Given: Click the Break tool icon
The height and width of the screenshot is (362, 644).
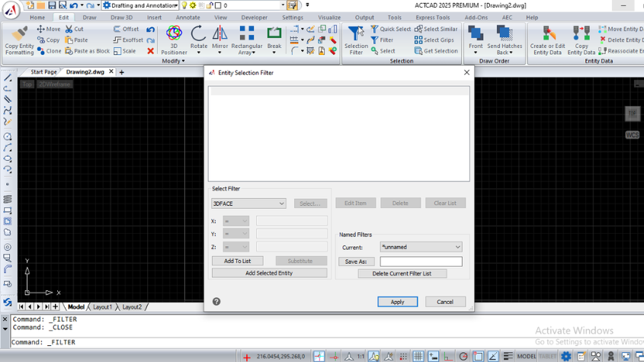Looking at the screenshot, I should click(274, 34).
